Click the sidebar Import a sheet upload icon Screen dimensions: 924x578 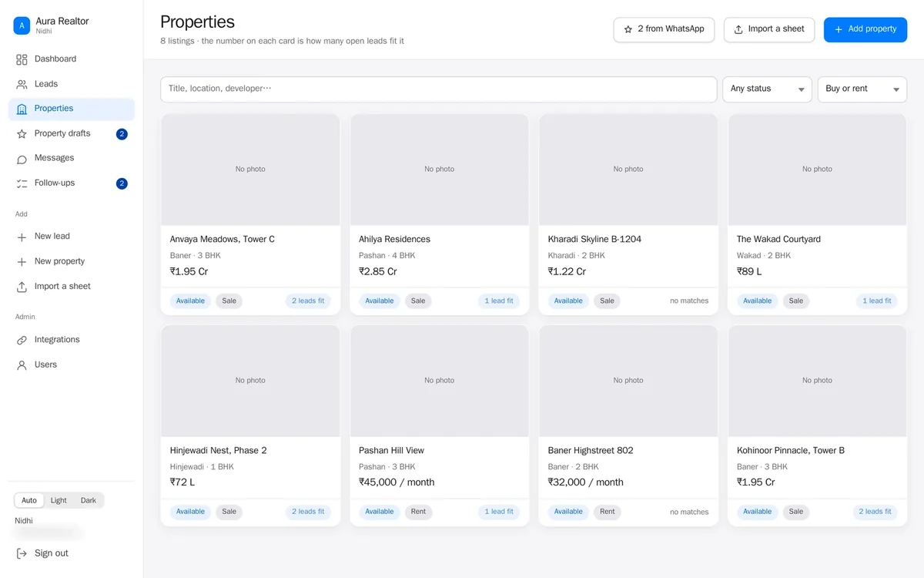22,287
